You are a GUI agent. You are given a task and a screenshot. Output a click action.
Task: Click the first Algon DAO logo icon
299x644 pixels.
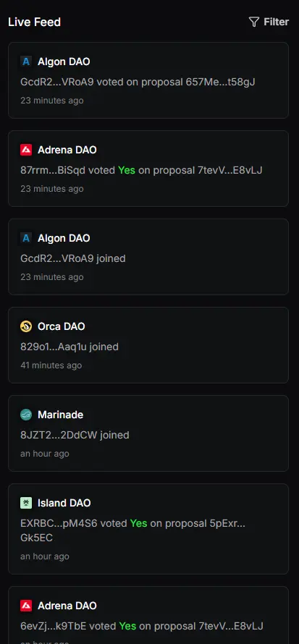[26, 62]
